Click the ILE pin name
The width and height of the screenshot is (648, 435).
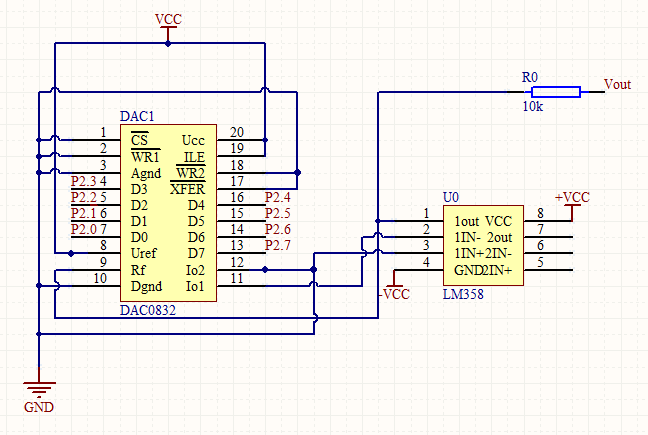pos(194,157)
